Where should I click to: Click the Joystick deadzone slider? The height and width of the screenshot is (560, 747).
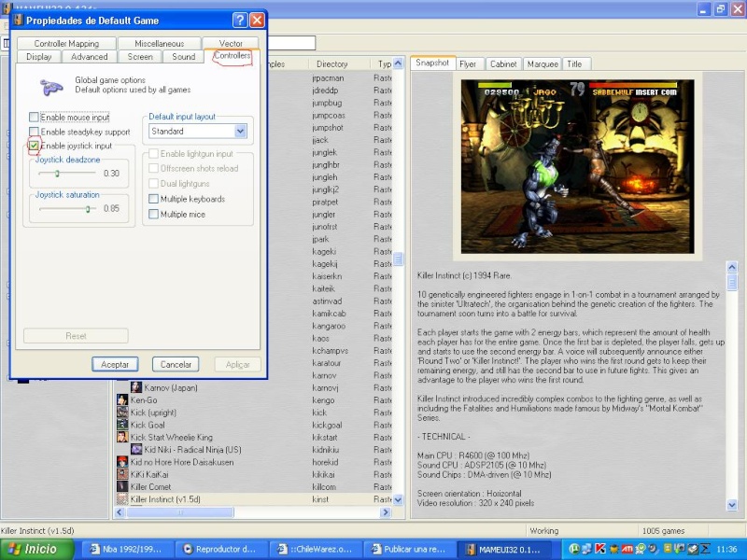pos(57,174)
